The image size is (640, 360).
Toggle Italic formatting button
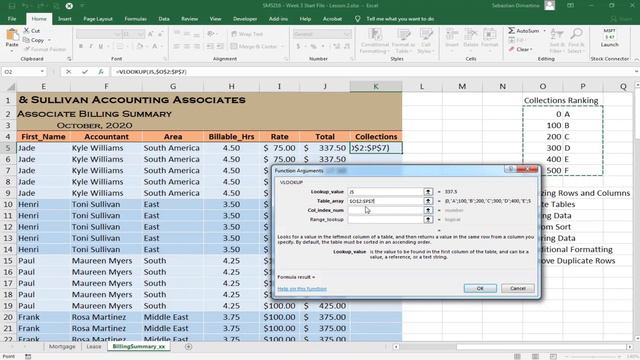91,46
